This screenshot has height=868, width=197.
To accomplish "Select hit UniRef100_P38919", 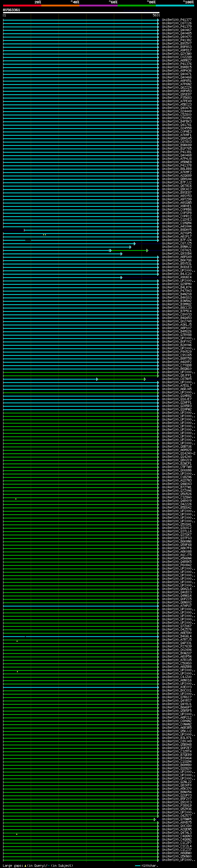I will pyautogui.click(x=176, y=805).
